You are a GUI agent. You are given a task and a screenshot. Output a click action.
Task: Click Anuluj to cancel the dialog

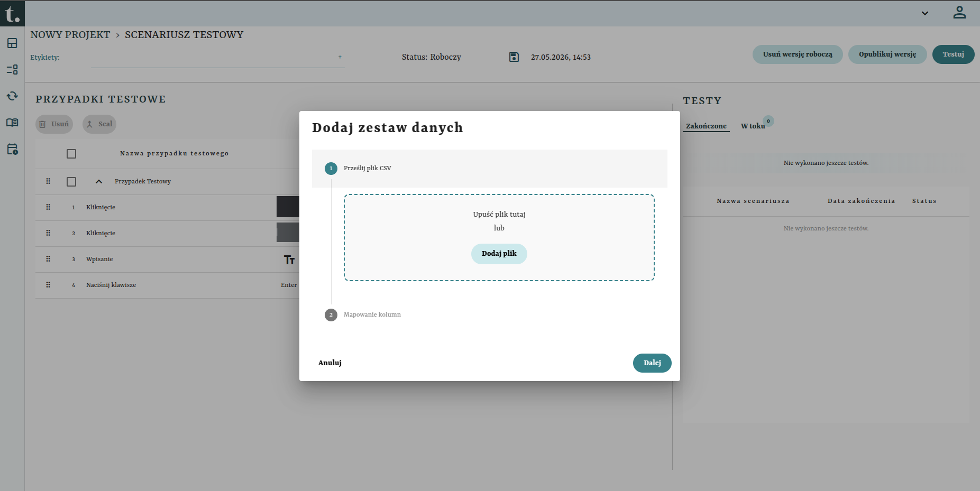click(330, 363)
